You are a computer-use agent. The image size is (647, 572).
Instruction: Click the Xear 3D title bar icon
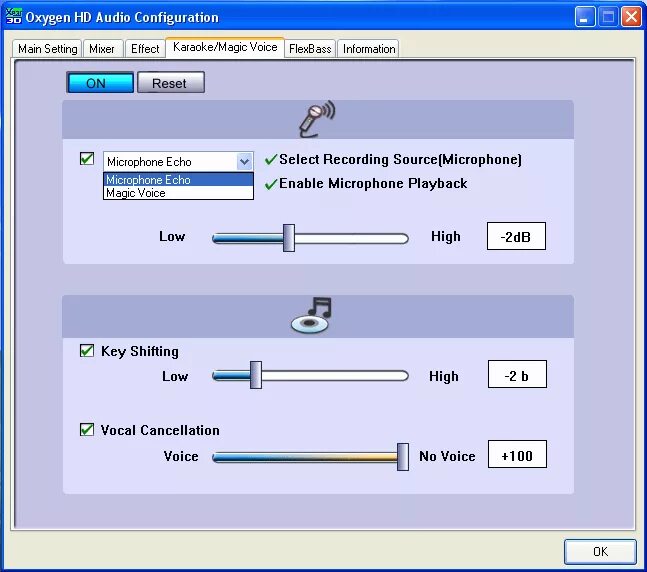coord(14,17)
